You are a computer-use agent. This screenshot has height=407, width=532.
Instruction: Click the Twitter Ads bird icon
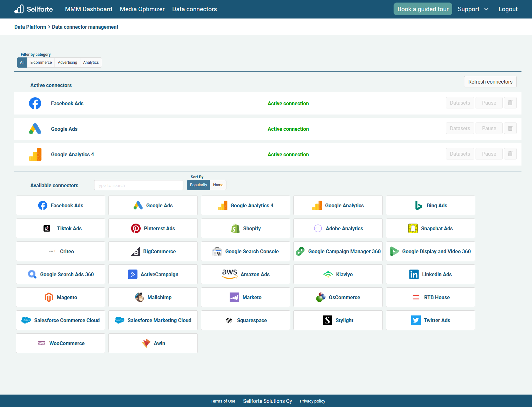pos(416,320)
